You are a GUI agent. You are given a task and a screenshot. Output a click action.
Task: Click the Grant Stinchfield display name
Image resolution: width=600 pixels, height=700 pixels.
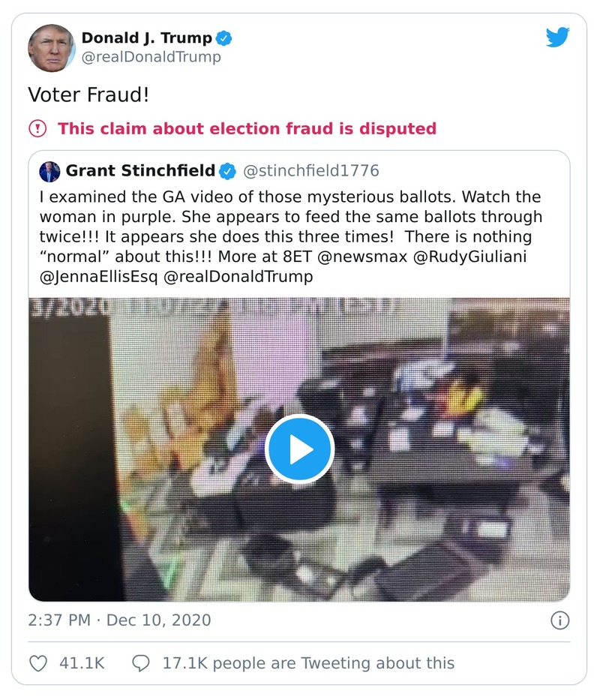(x=140, y=171)
